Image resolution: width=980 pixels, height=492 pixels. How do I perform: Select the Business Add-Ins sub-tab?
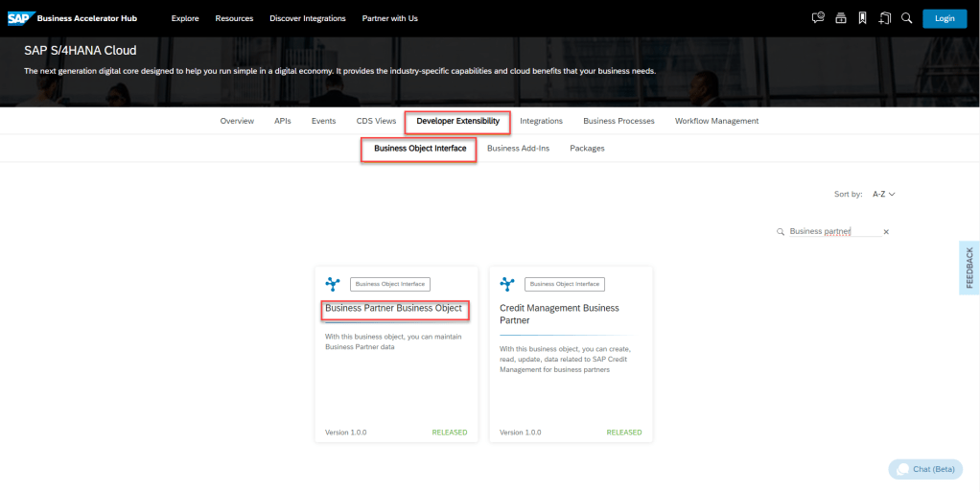click(x=518, y=149)
